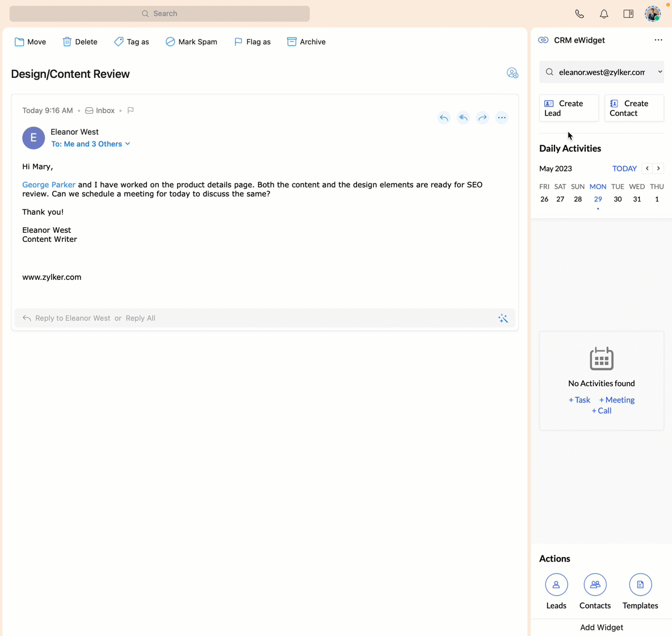Click the Forward arrow icon
Screen dimensions: 672x636
482,118
